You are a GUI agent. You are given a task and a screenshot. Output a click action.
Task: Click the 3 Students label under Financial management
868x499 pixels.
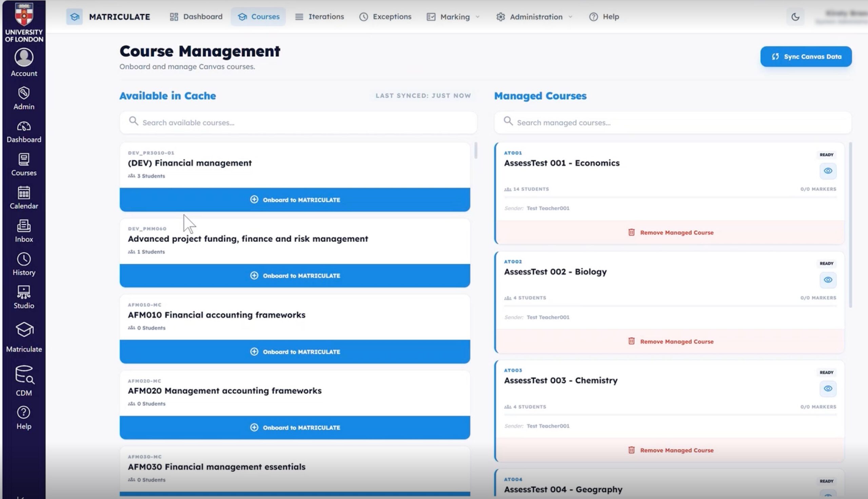click(x=146, y=176)
